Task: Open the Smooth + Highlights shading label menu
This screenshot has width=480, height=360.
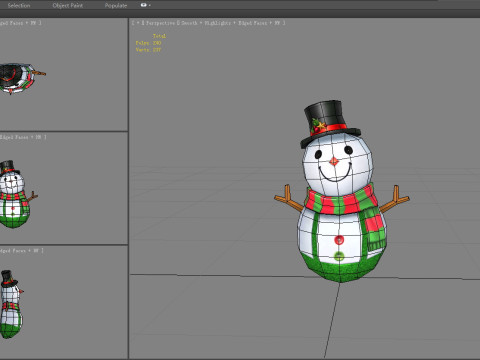Action: [206, 23]
